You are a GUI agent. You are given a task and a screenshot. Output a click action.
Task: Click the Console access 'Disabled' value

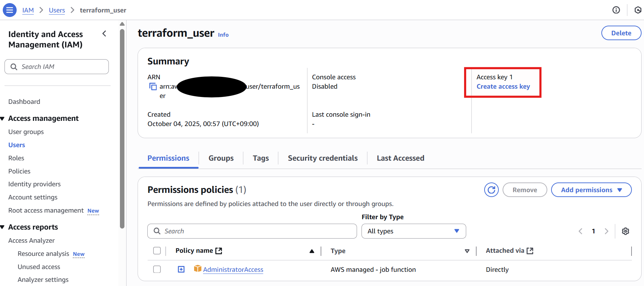[325, 87]
